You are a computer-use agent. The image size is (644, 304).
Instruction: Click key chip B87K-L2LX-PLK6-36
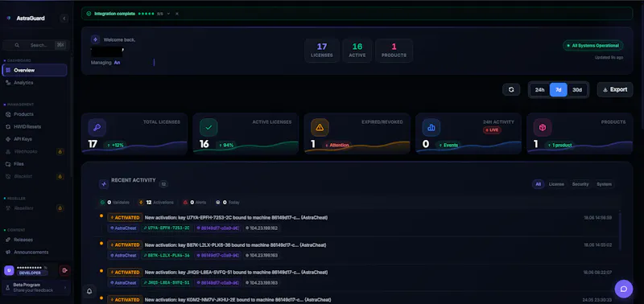pos(167,255)
